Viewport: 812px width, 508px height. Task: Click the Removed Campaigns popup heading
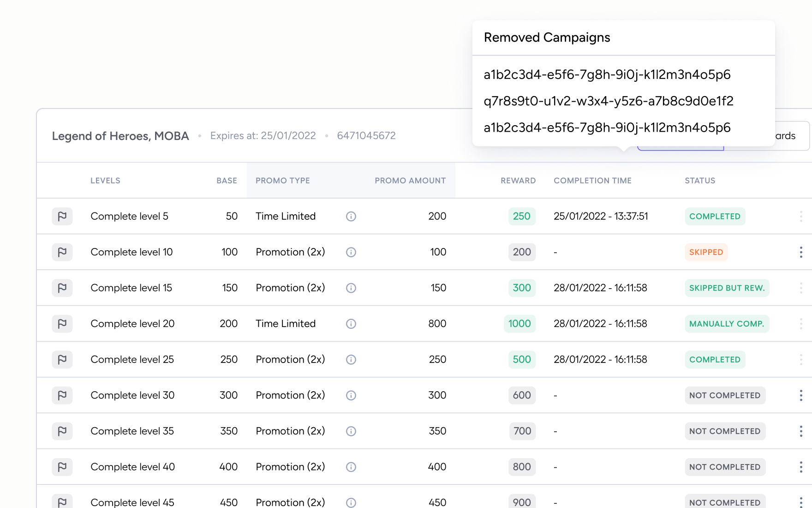tap(547, 37)
